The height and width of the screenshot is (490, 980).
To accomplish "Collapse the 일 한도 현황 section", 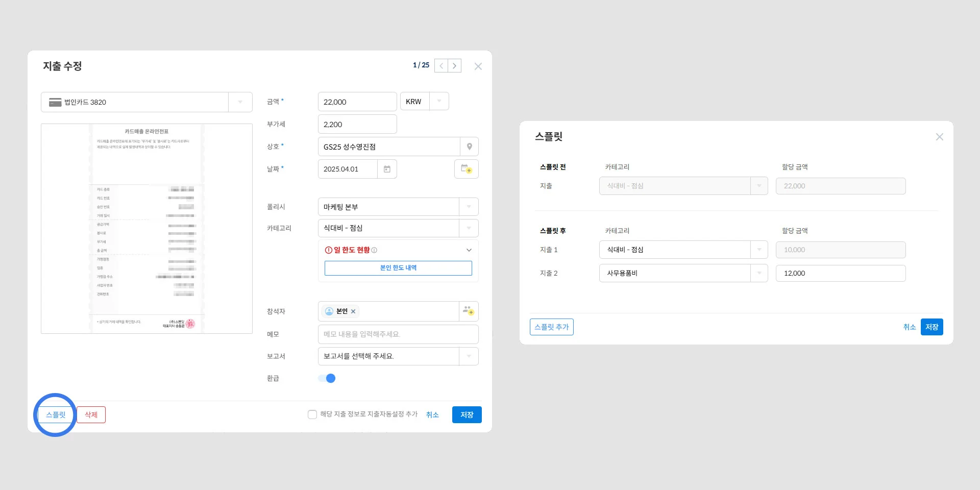I will (x=468, y=250).
